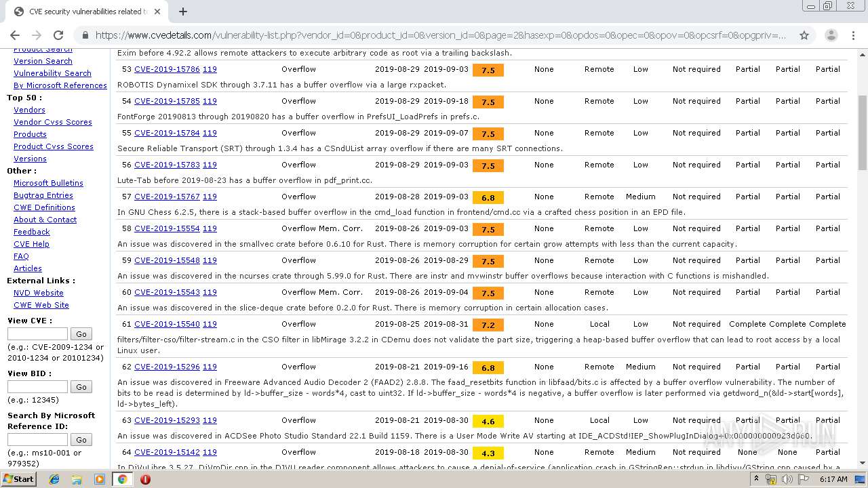868x488 pixels.
Task: Click the address bar URL
Action: 441,35
